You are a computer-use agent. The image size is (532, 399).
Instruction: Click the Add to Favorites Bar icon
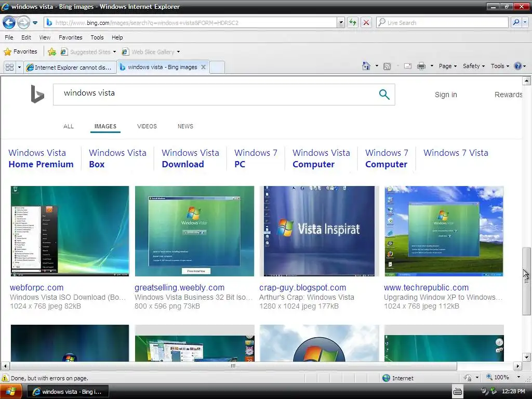(x=52, y=51)
